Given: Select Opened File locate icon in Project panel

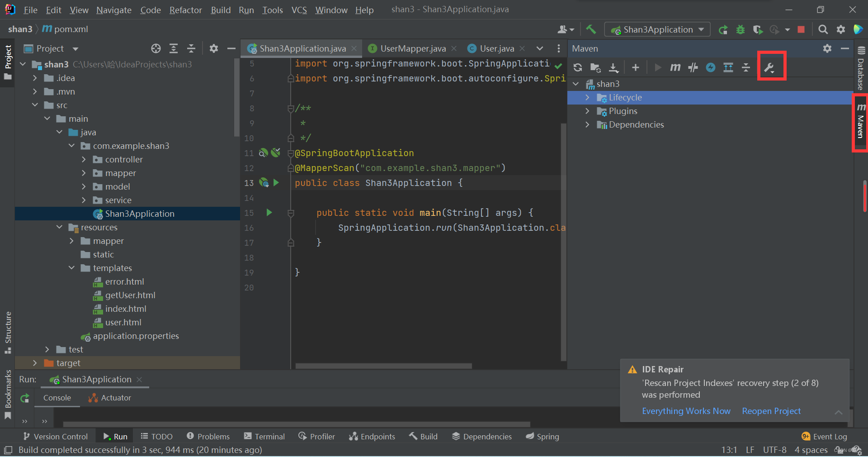Looking at the screenshot, I should (156, 48).
